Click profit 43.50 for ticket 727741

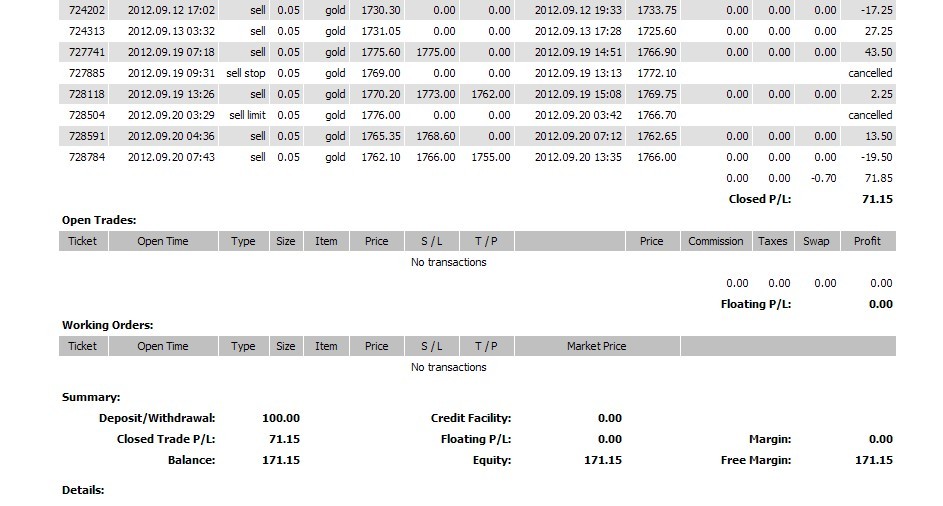[878, 52]
